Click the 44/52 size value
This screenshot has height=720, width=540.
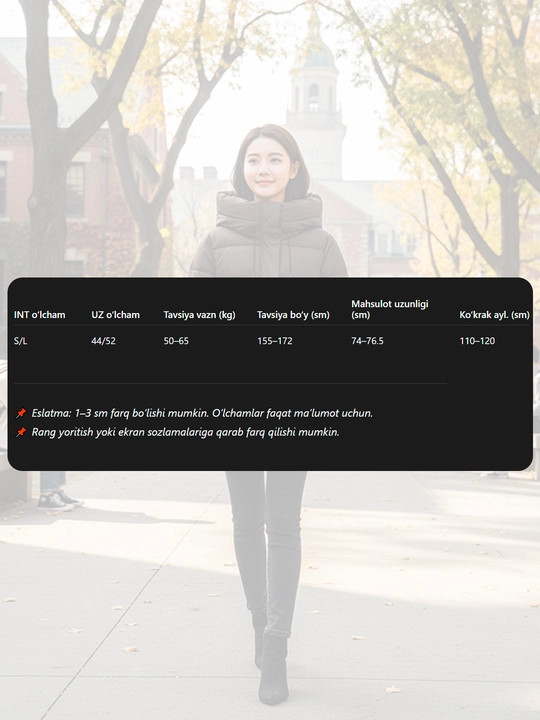(x=103, y=341)
